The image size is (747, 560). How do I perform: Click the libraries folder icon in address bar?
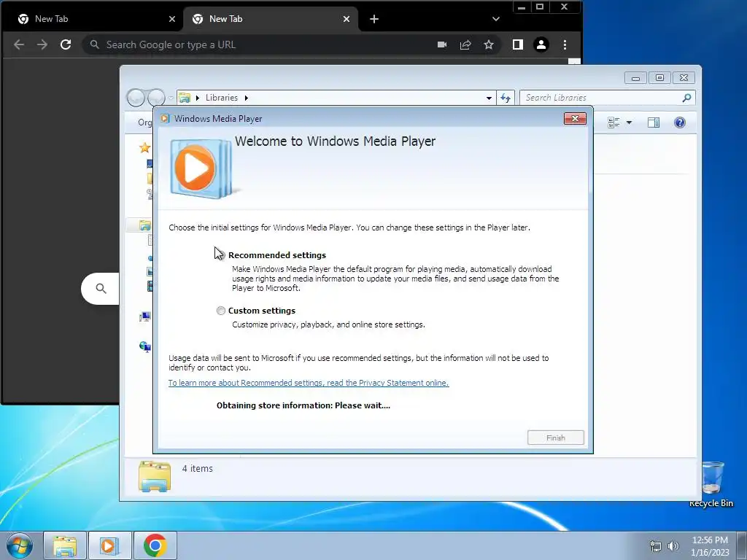pos(185,98)
